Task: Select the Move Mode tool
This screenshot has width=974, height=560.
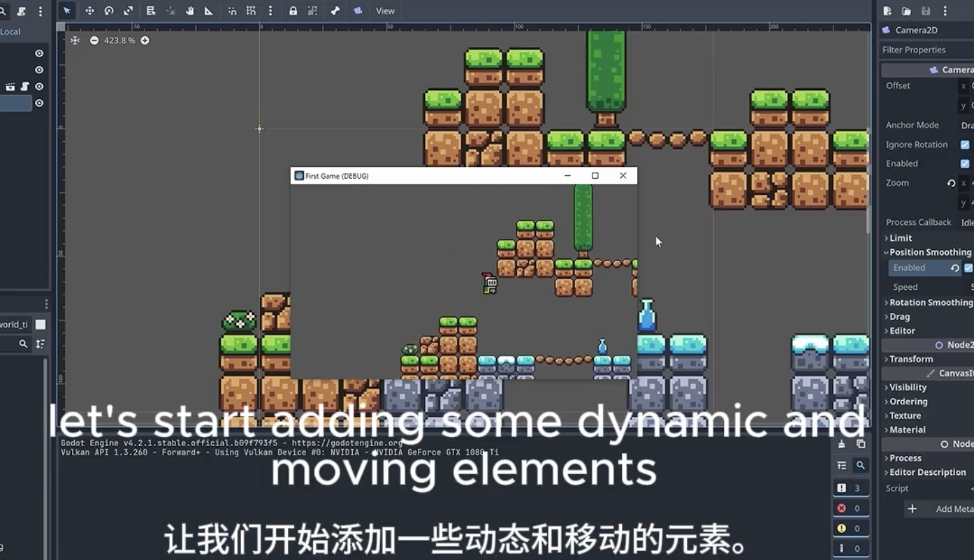Action: [x=89, y=10]
